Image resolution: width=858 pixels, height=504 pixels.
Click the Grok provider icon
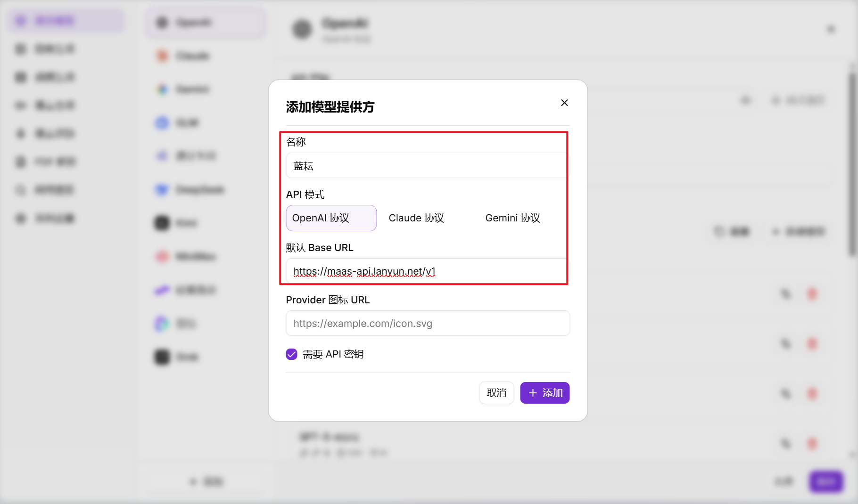click(162, 357)
